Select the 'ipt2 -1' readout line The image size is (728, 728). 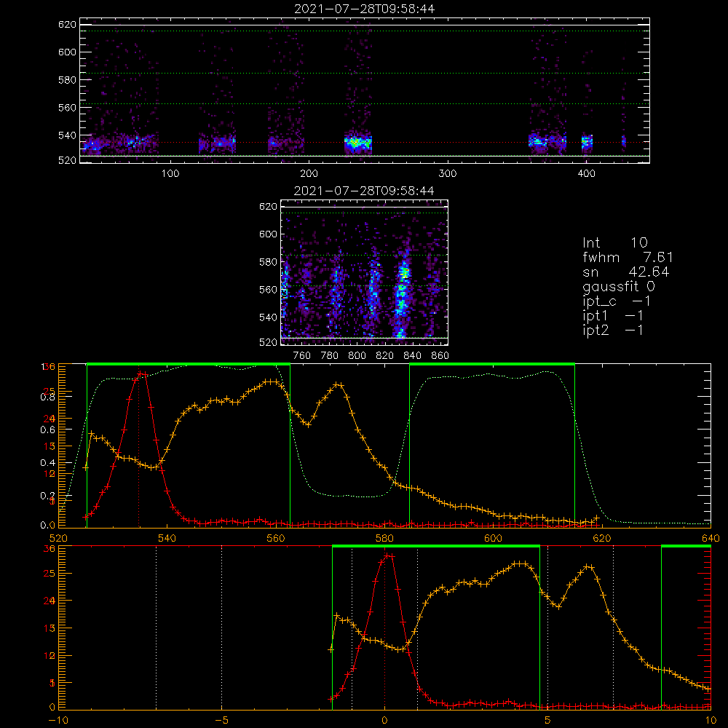tap(613, 331)
